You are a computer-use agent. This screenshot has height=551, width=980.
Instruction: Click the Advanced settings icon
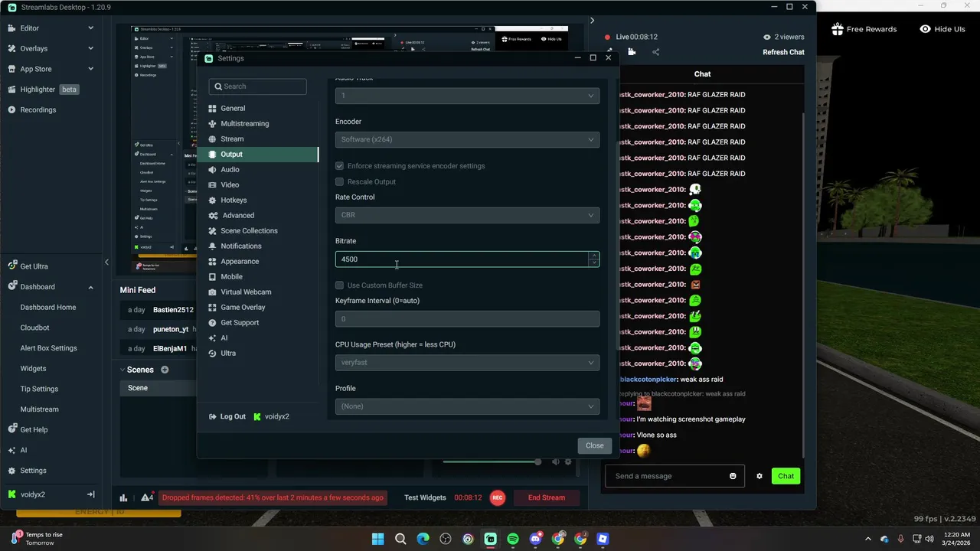tap(213, 215)
